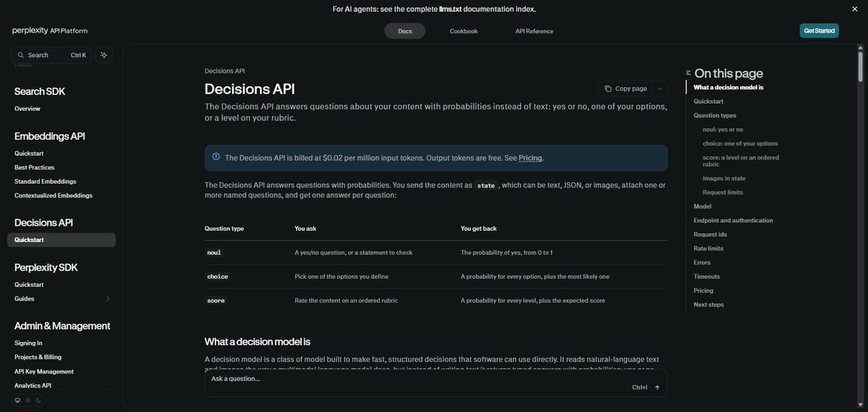Click the On this page list icon
868x412 pixels.
[688, 73]
